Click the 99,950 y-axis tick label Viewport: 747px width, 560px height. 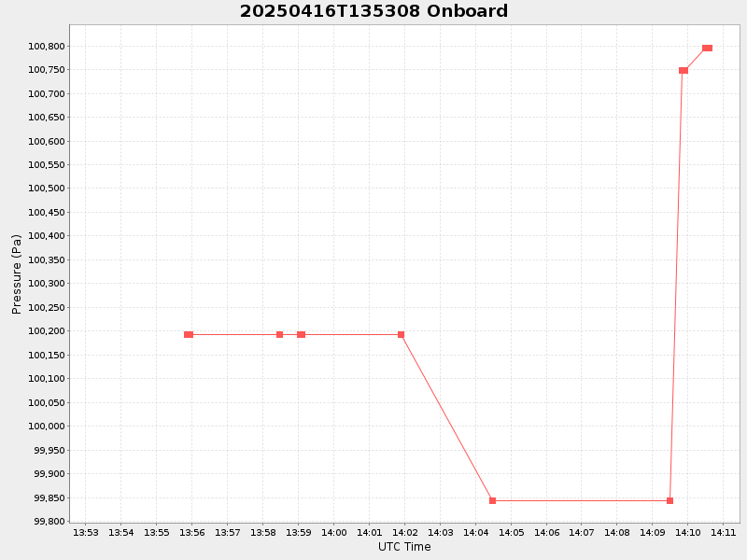tap(49, 450)
